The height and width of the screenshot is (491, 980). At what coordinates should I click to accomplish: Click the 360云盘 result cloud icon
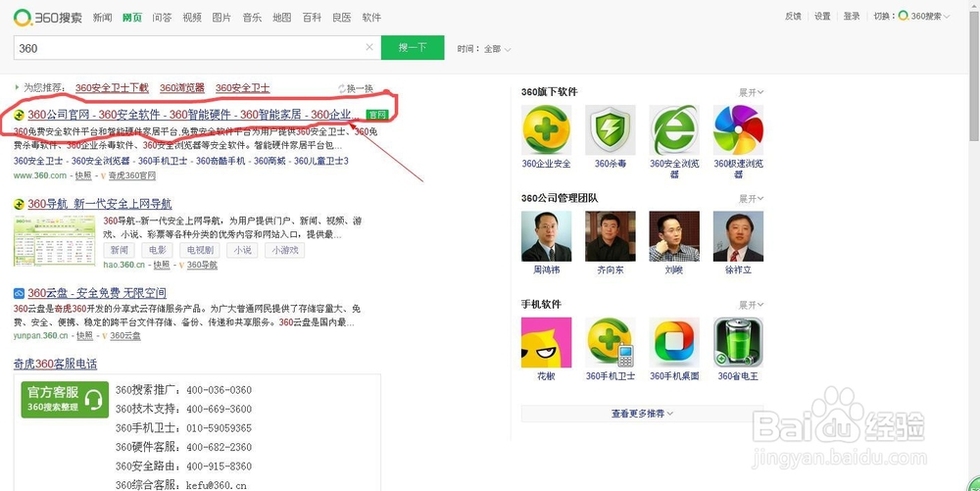20,293
